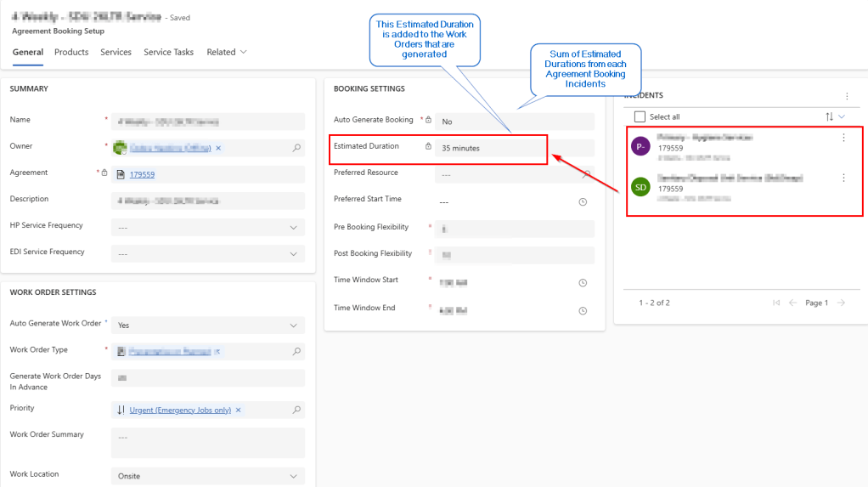The width and height of the screenshot is (868, 487).
Task: Check the Select all checkbox
Action: point(640,116)
